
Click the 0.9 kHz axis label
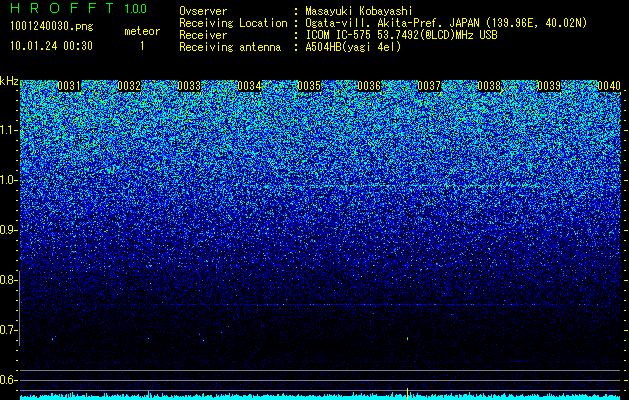point(7,230)
